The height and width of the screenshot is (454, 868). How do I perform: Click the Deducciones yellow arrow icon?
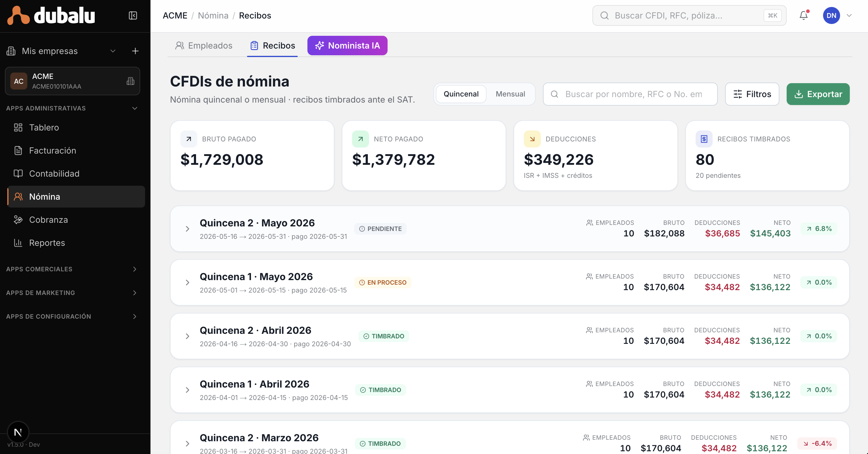click(x=532, y=139)
